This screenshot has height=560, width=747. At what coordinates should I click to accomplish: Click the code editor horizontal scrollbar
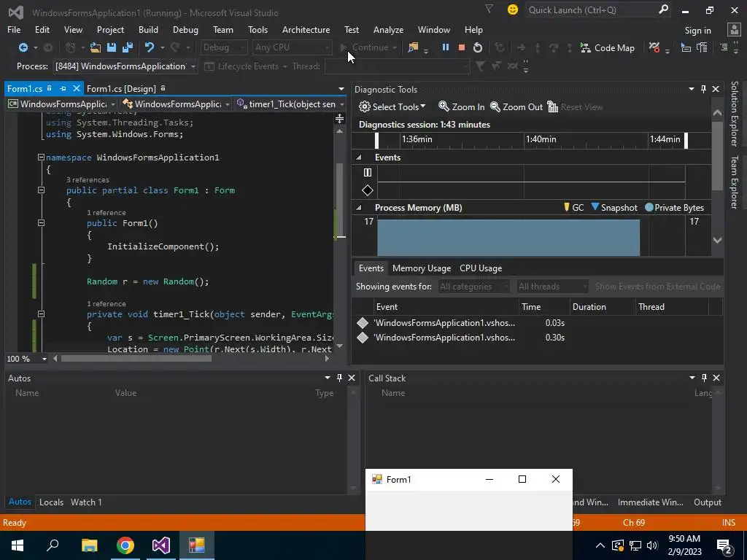pos(136,359)
